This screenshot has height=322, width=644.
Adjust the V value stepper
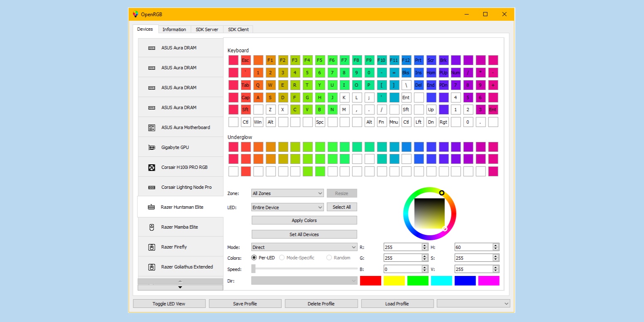click(x=496, y=269)
